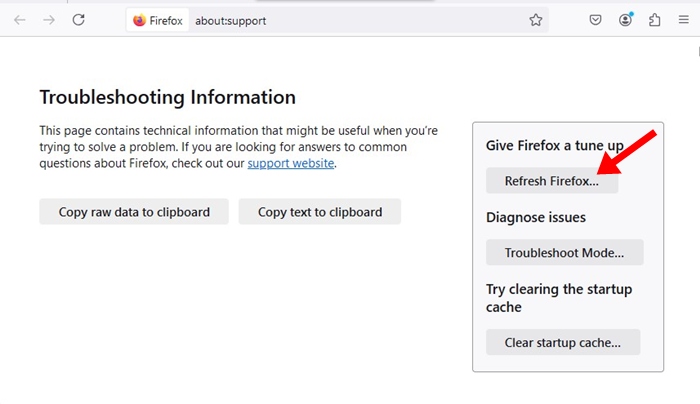The width and height of the screenshot is (700, 404).
Task: Click the Troubleshooting Information heading
Action: click(167, 97)
